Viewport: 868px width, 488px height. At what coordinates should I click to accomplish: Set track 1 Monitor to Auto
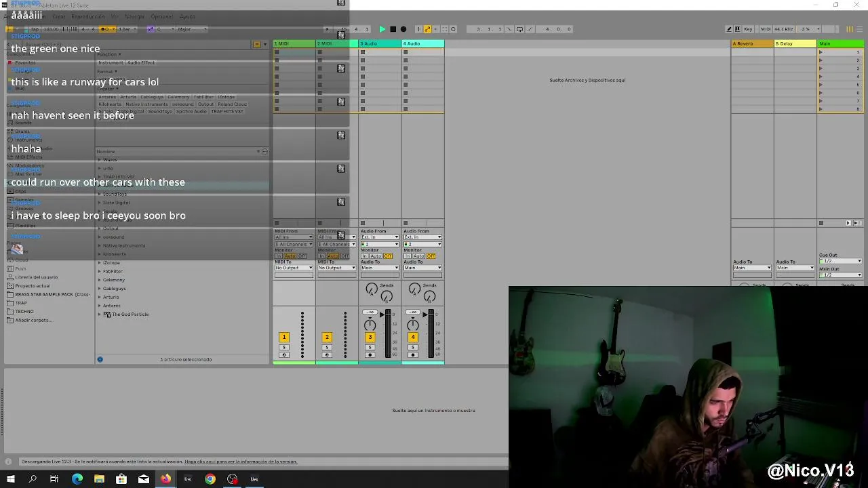(290, 256)
